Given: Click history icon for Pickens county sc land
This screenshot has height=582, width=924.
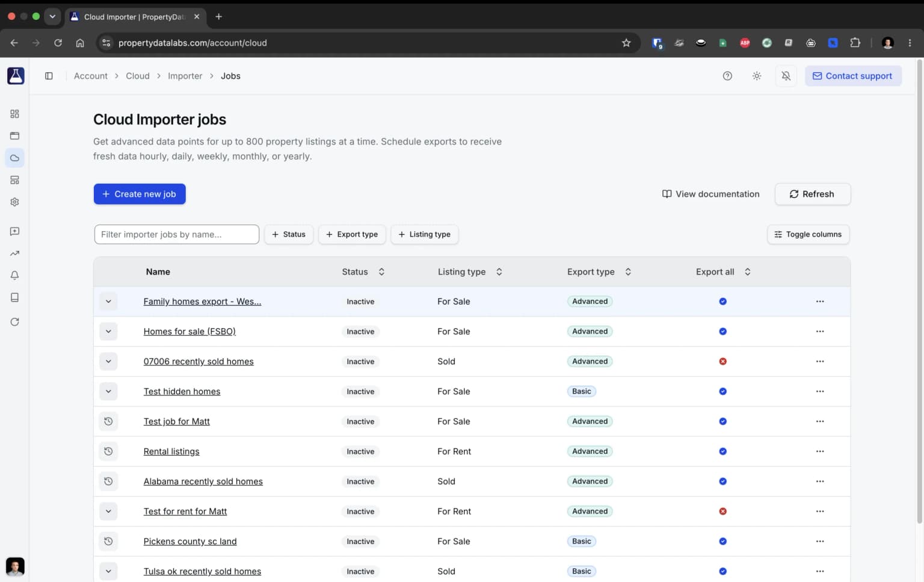Looking at the screenshot, I should click(108, 541).
